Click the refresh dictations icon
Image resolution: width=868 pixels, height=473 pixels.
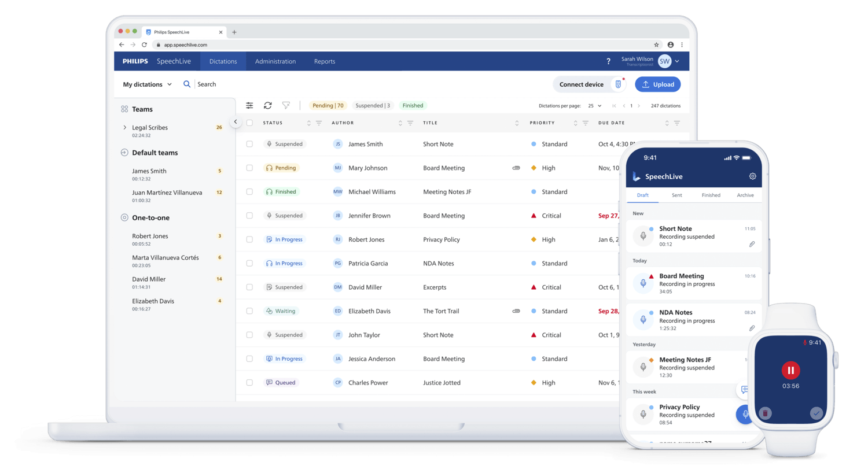pyautogui.click(x=267, y=105)
